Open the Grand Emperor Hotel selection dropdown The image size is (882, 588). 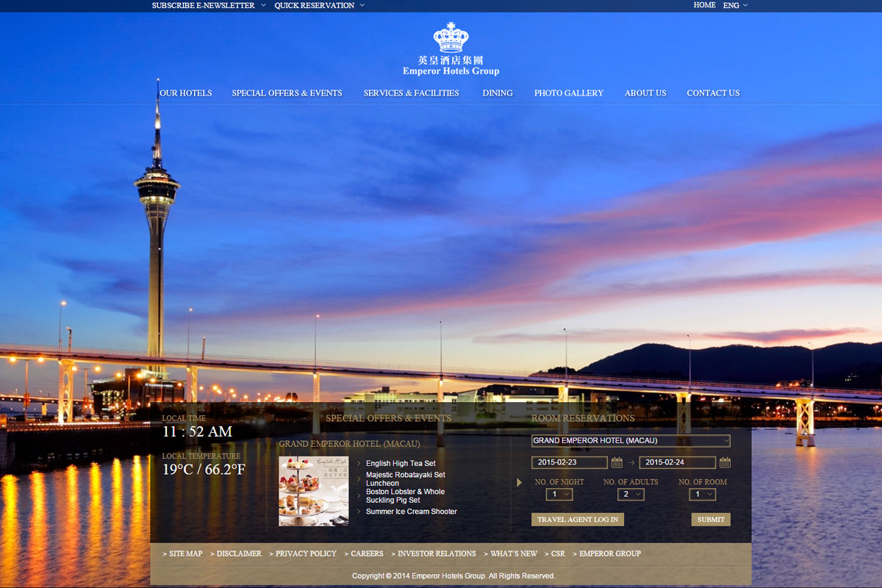[631, 441]
